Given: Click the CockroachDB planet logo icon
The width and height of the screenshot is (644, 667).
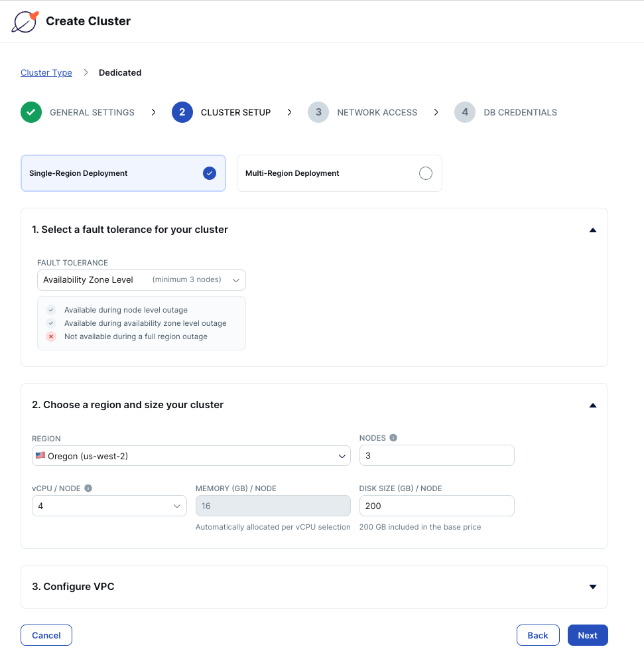Looking at the screenshot, I should (x=25, y=21).
